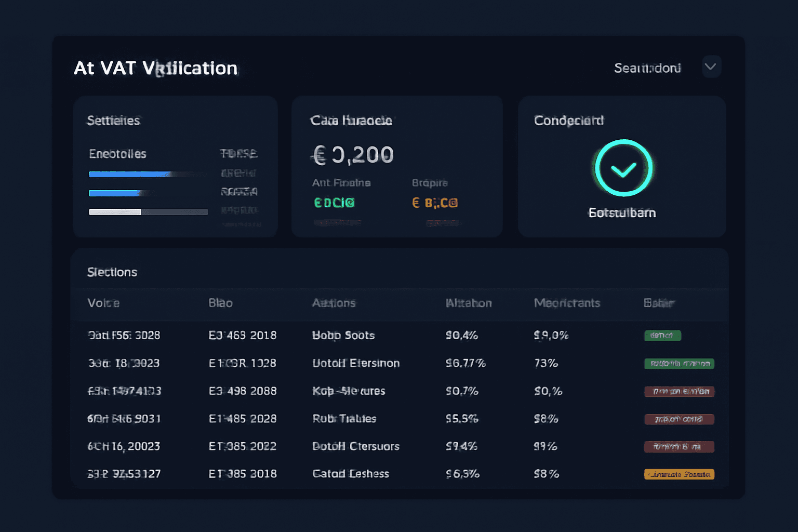
Task: Click the Blao column header
Action: pos(220,303)
